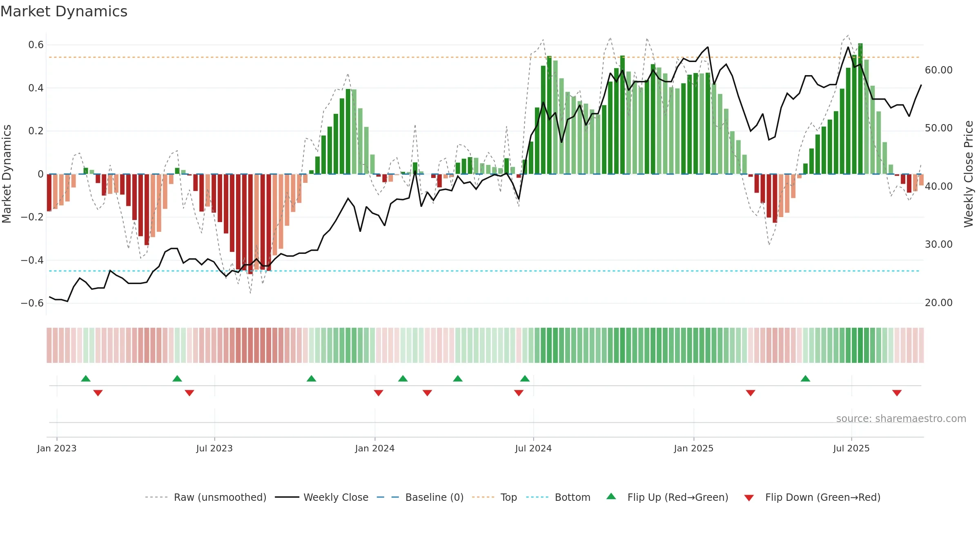This screenshot has height=551, width=980.
Task: Click the Flip Down marker in mid June 2024
Action: point(519,393)
